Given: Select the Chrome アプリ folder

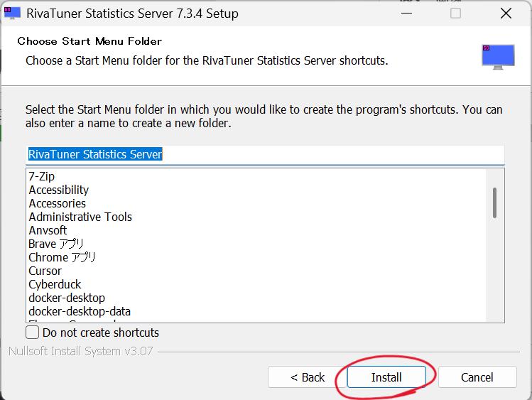Looking at the screenshot, I should [x=62, y=257].
